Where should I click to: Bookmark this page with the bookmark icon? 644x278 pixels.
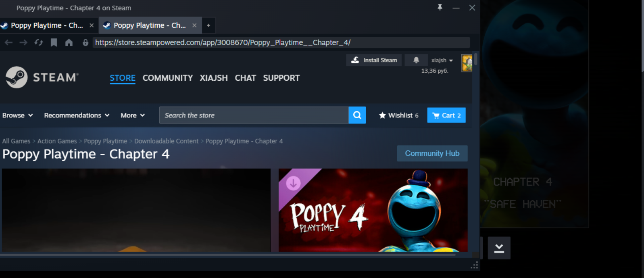click(x=54, y=42)
